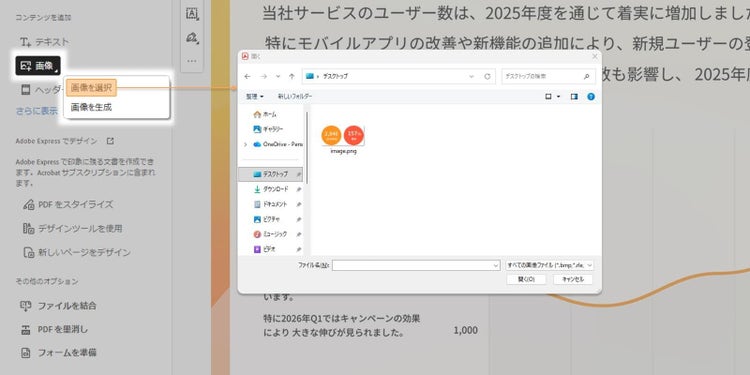Screen dimensions: 750x375
Task: Click the pin icon beside ピクチャ
Action: point(298,219)
